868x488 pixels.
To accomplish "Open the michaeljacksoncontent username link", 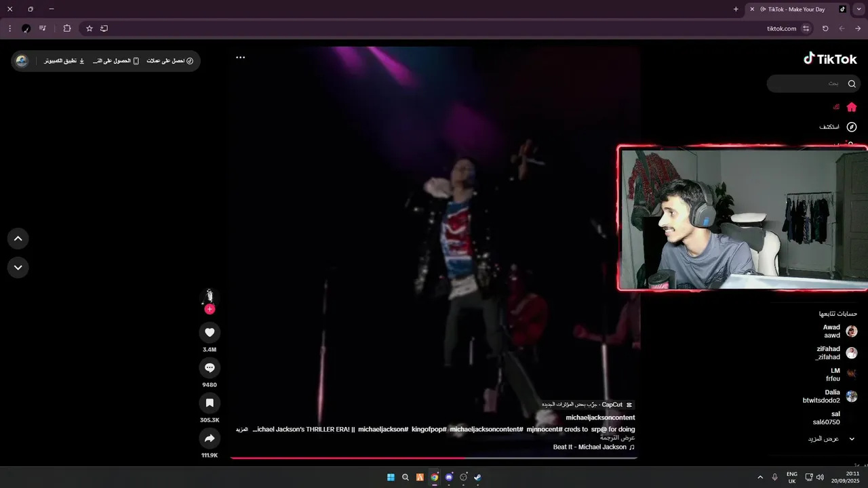I will [600, 418].
